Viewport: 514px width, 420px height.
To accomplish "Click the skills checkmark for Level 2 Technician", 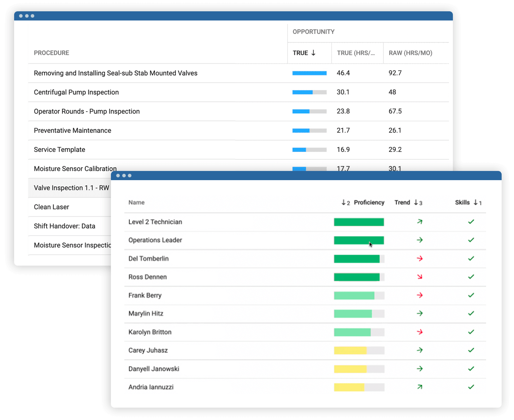I will (x=471, y=222).
